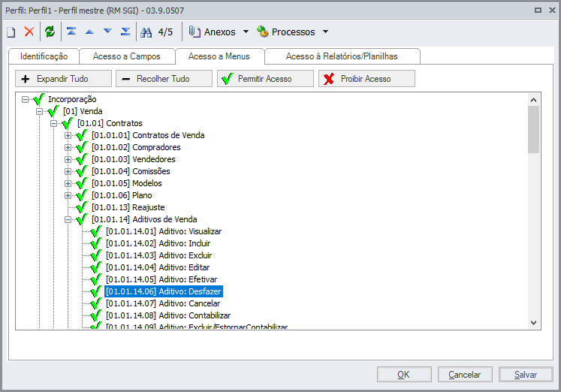Close the Perfil window
This screenshot has width=561, height=392.
click(552, 11)
